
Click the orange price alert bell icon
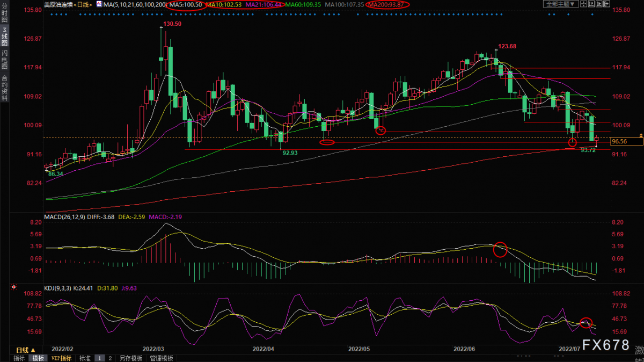point(640,134)
